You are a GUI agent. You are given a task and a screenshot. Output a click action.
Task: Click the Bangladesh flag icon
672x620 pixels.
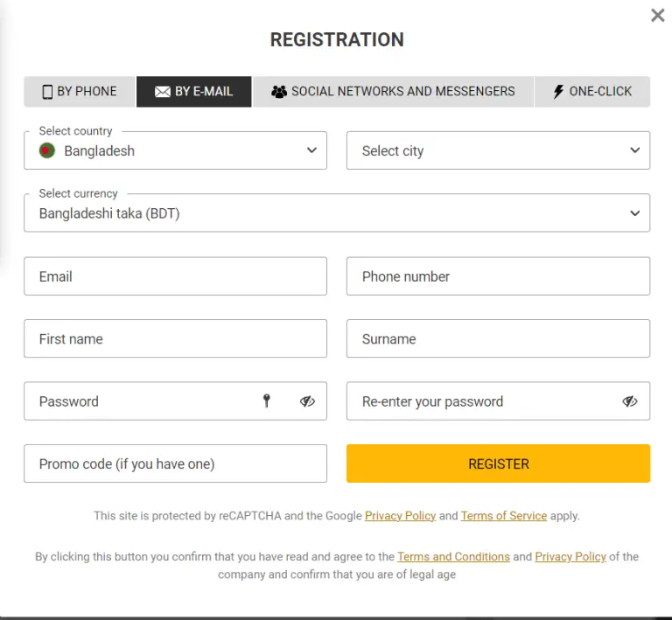click(47, 150)
